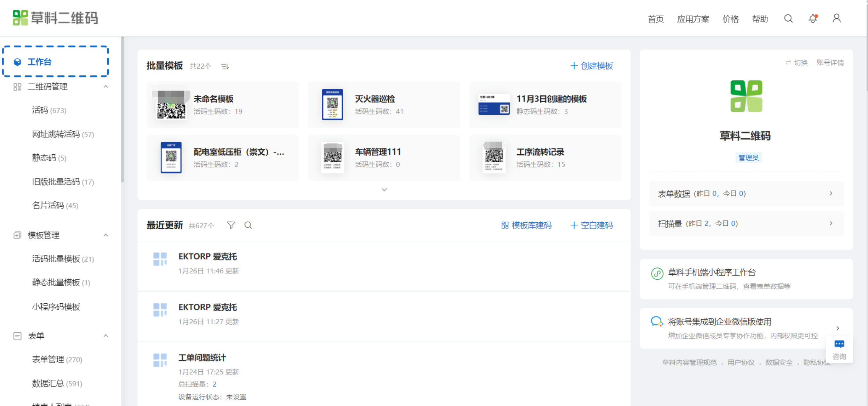Image resolution: width=868 pixels, height=406 pixels.
Task: Open notifications bell icon
Action: pos(813,18)
